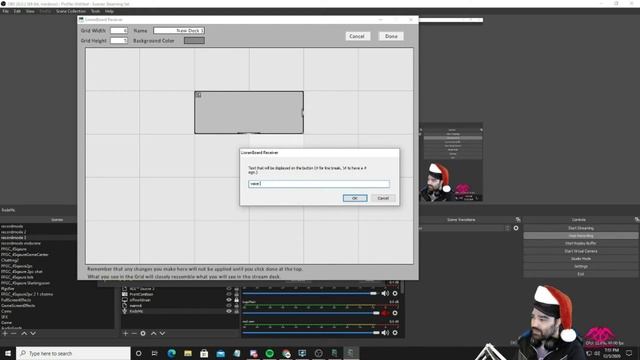Click Done in deck editor
This screenshot has width=640, height=360.
pyautogui.click(x=391, y=36)
